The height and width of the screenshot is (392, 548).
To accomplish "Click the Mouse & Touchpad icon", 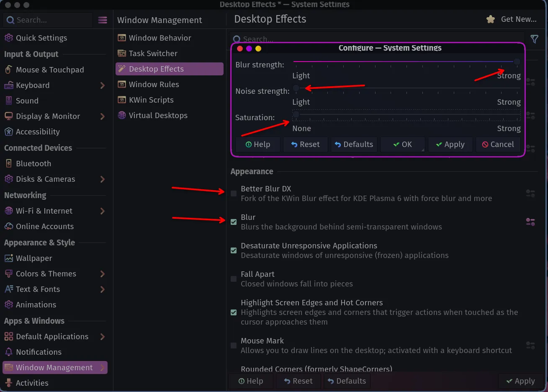I will click(x=8, y=70).
